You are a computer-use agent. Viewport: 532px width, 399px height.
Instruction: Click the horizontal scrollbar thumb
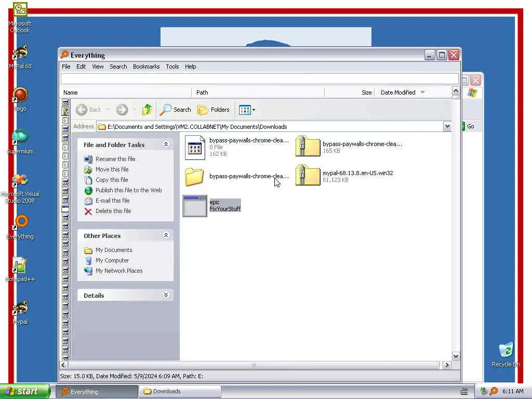(x=254, y=365)
